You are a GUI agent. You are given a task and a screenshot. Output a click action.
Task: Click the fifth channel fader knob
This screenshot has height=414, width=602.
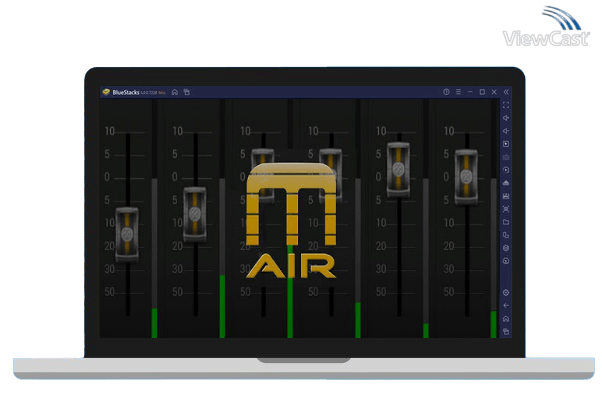pyautogui.click(x=399, y=169)
